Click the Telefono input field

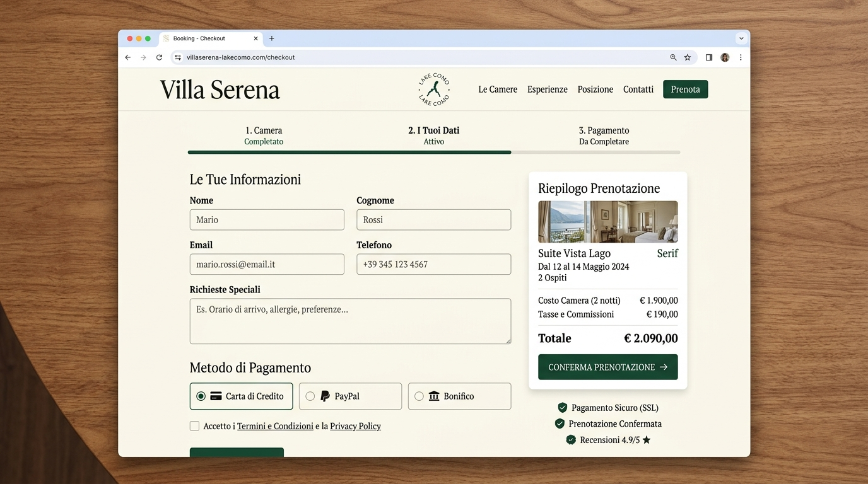434,264
